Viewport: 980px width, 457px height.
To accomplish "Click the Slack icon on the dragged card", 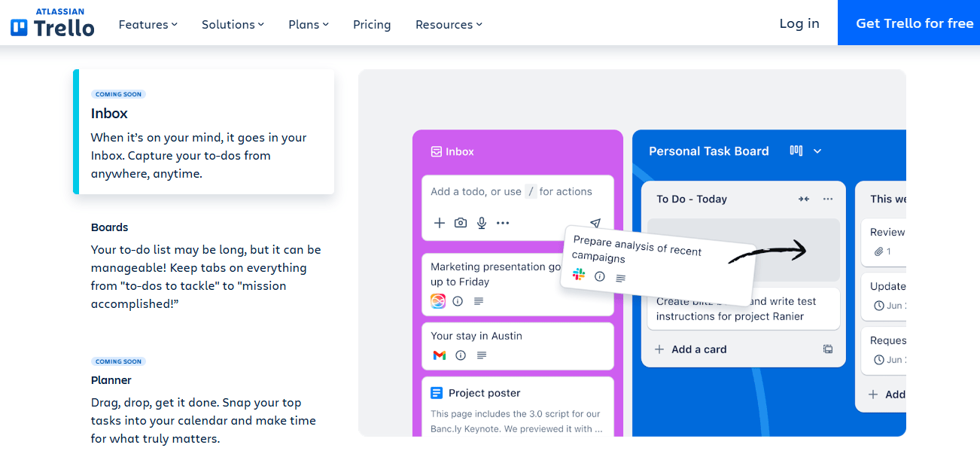I will (x=579, y=275).
